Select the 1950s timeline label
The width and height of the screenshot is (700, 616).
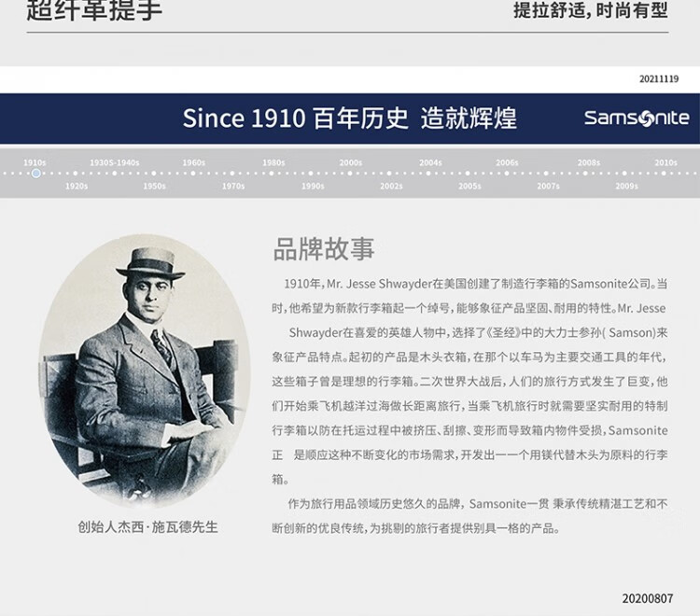point(154,186)
